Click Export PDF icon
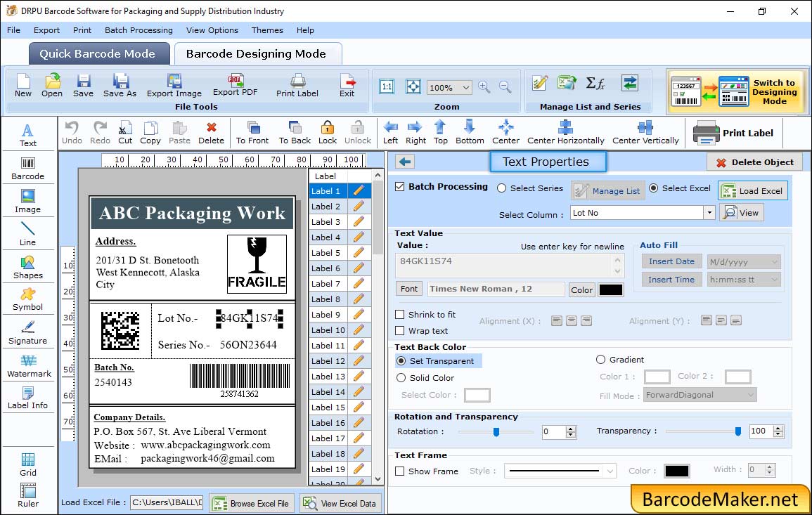This screenshot has height=515, width=812. tap(235, 85)
